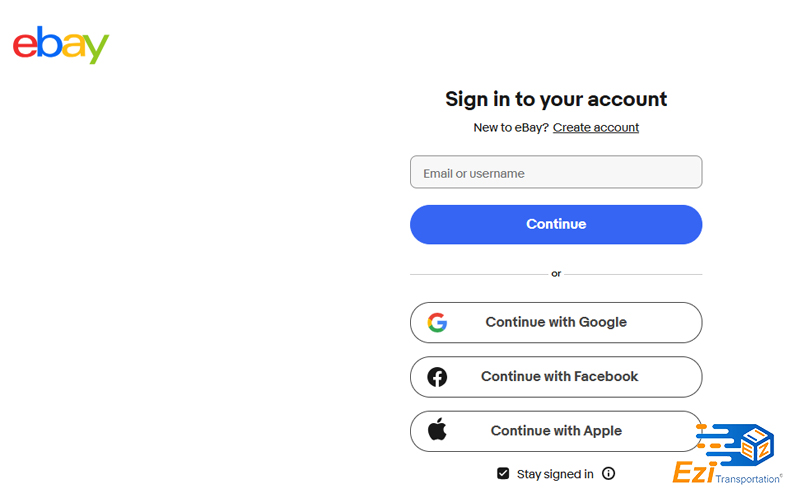The width and height of the screenshot is (800, 500).
Task: Click the New to eBay? text
Action: click(x=511, y=128)
